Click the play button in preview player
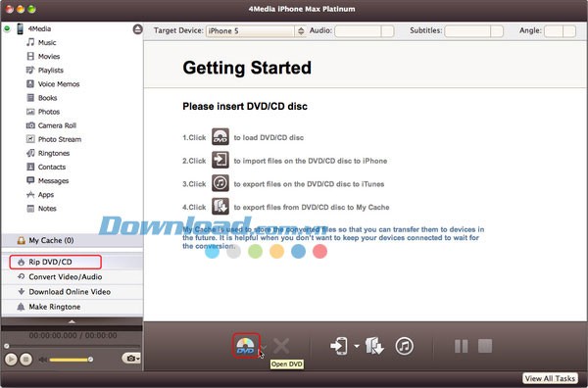 pos(11,360)
